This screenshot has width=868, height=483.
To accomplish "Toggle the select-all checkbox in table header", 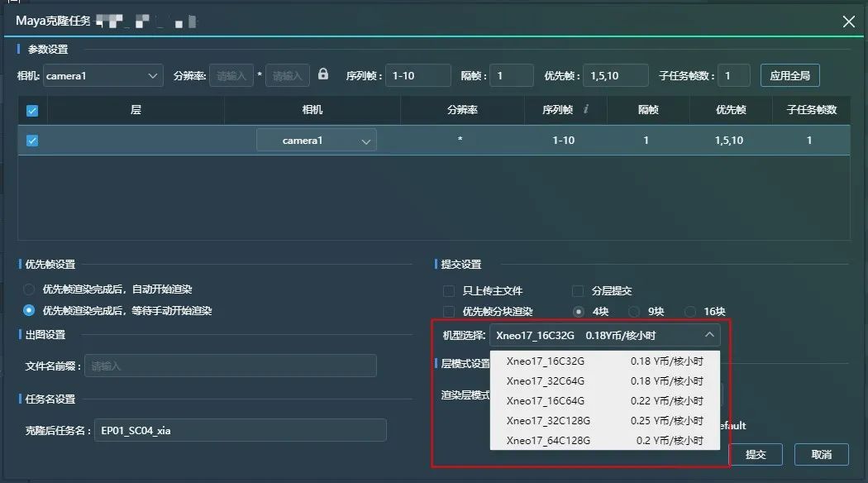I will (32, 110).
